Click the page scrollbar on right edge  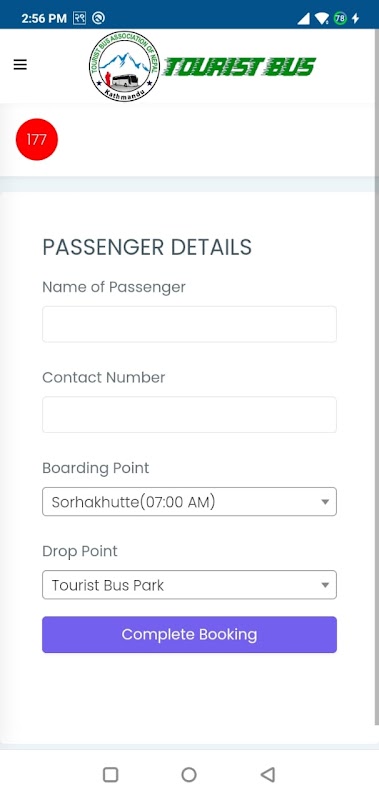pyautogui.click(x=377, y=378)
